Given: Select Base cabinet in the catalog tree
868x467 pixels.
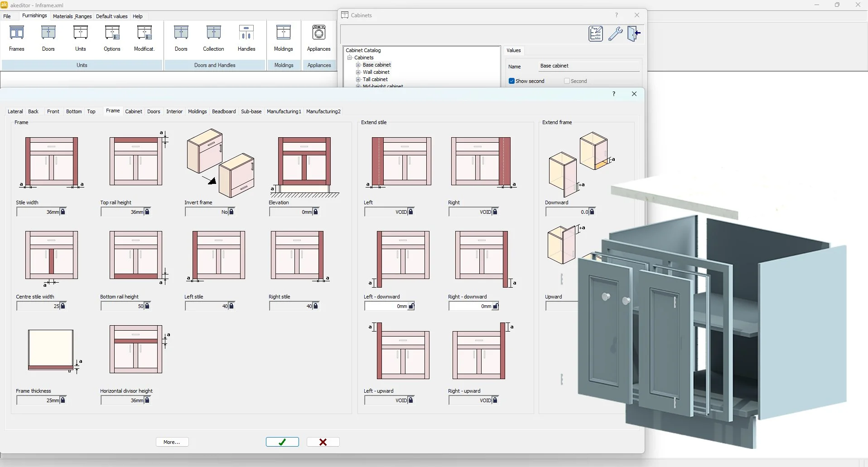Looking at the screenshot, I should coord(377,65).
